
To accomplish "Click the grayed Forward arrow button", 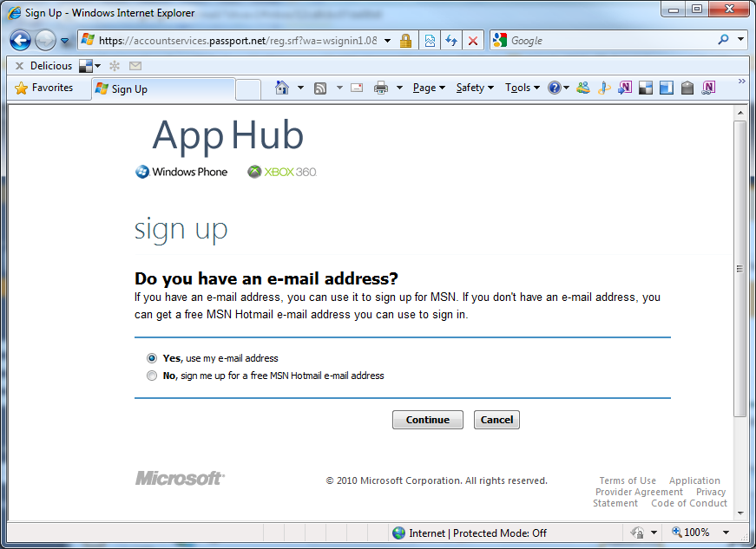I will pos(45,41).
